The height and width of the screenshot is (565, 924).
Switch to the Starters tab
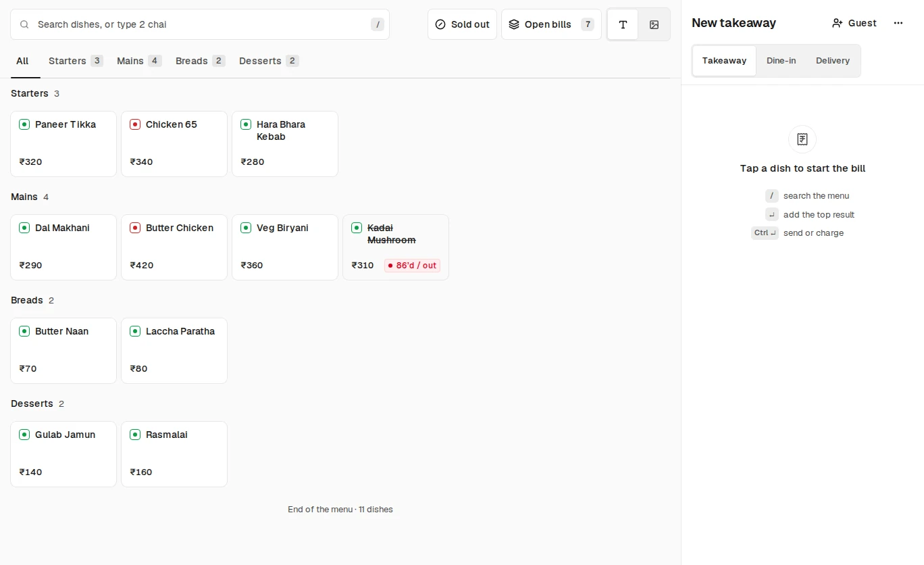tap(75, 61)
